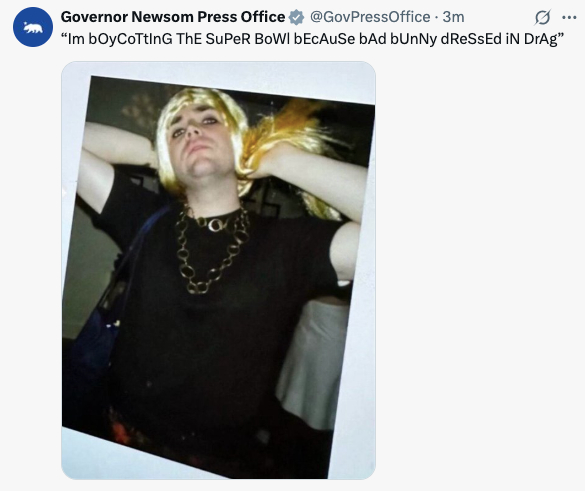
Task: Click the white bear silhouette inside the avatar
Action: point(33,27)
